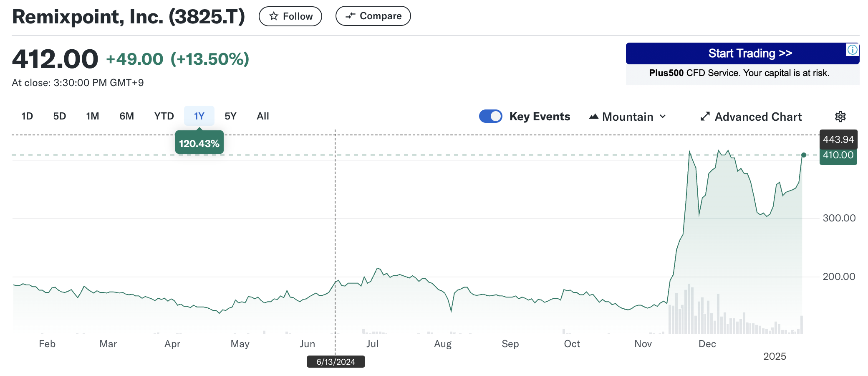Click the 300.00 axis label
Screen dimensions: 868x376
[839, 218]
